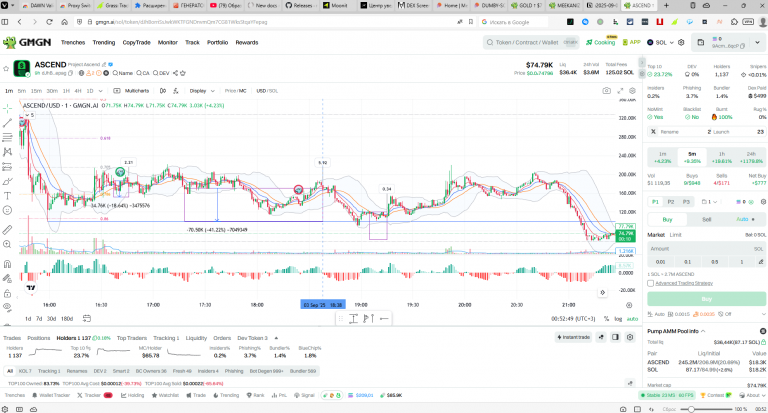Expand the trade presets settings chevron

coord(763,314)
